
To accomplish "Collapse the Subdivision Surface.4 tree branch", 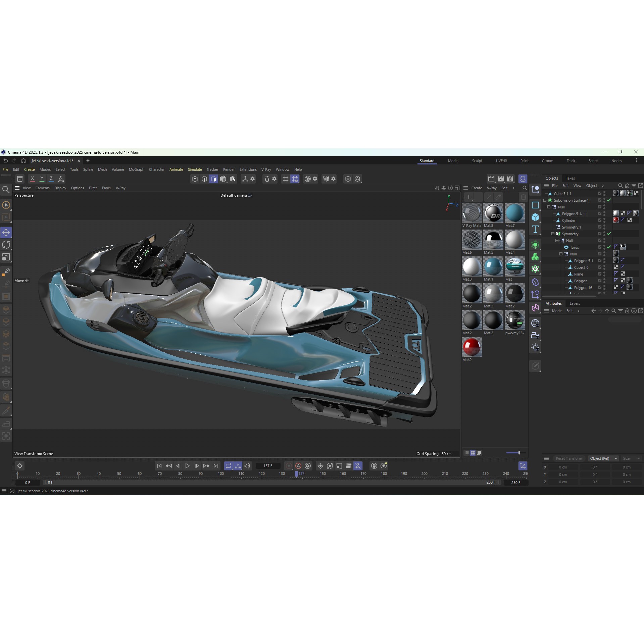I will (545, 200).
